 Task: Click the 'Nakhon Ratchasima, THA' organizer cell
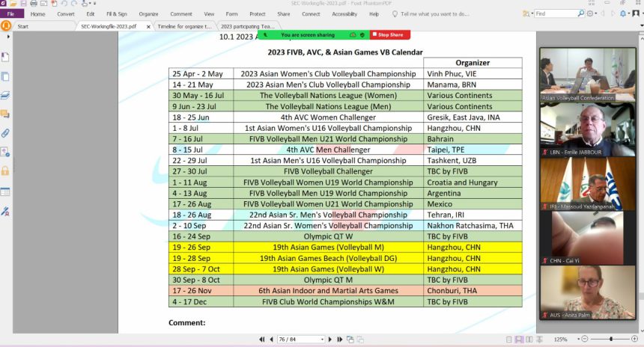[473, 226]
